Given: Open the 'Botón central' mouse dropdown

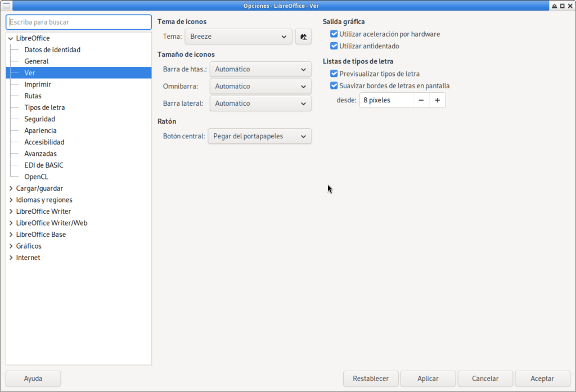Looking at the screenshot, I should coord(259,136).
